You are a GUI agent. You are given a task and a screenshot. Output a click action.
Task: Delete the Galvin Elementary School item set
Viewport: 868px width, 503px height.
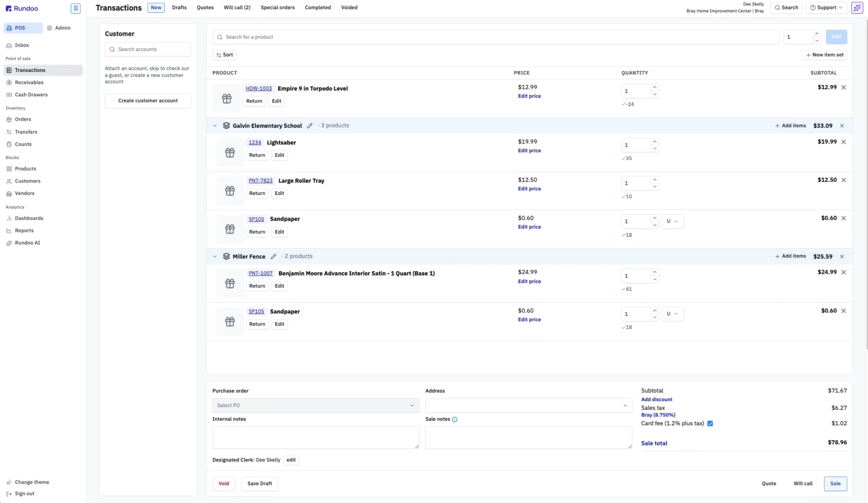842,126
